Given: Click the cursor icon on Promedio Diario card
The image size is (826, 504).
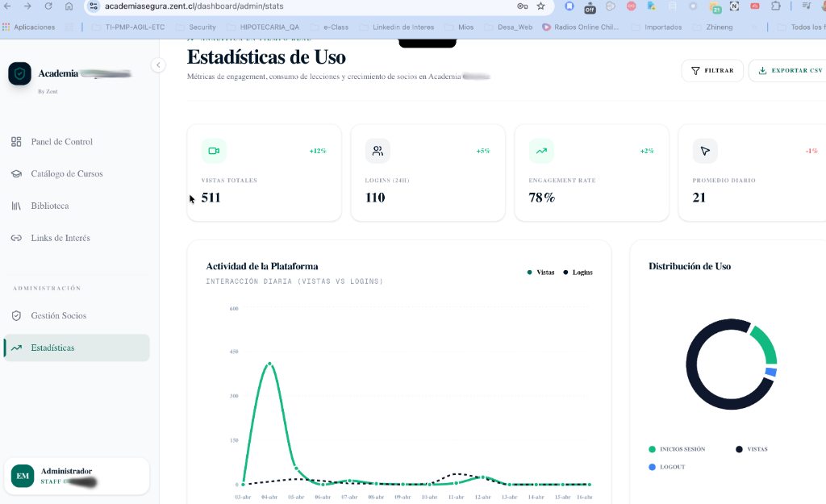Looking at the screenshot, I should (704, 151).
